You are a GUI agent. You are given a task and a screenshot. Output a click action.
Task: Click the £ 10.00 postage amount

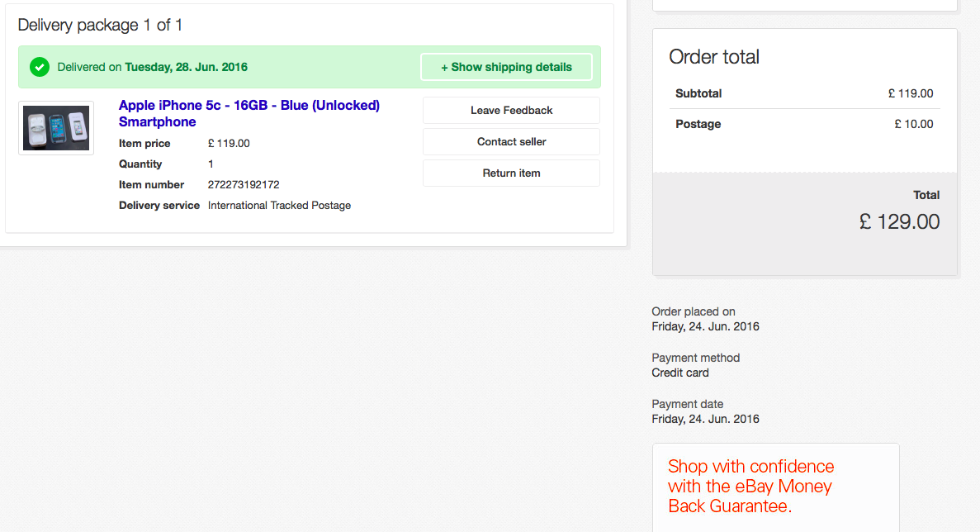(913, 124)
